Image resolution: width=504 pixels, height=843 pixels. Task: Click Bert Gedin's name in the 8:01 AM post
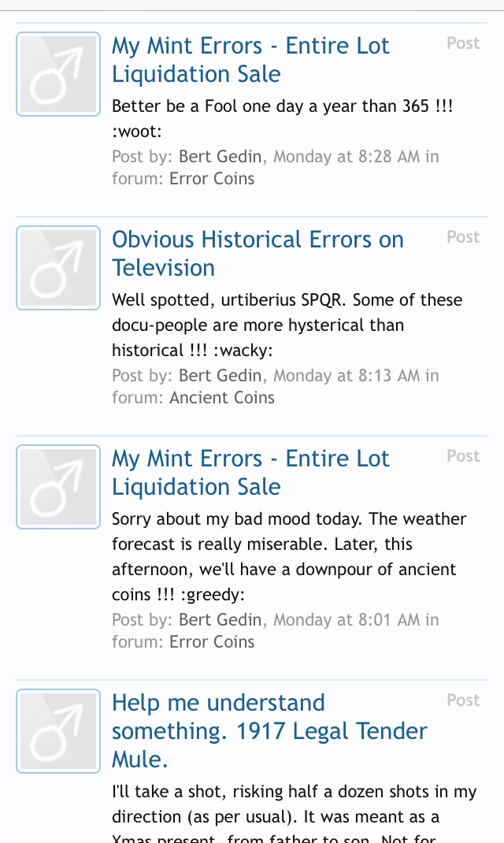pos(220,620)
